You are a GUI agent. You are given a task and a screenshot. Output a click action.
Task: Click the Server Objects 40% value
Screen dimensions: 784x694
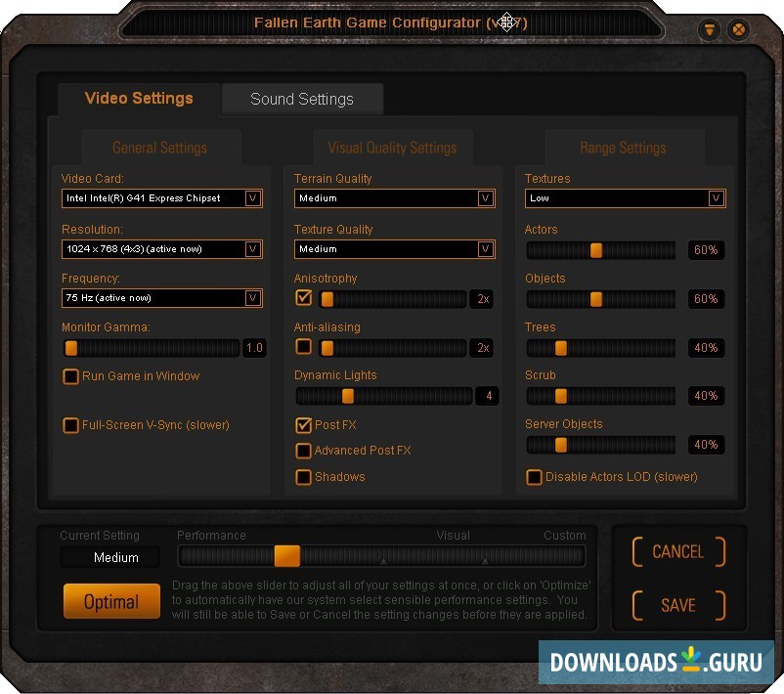[x=706, y=445]
